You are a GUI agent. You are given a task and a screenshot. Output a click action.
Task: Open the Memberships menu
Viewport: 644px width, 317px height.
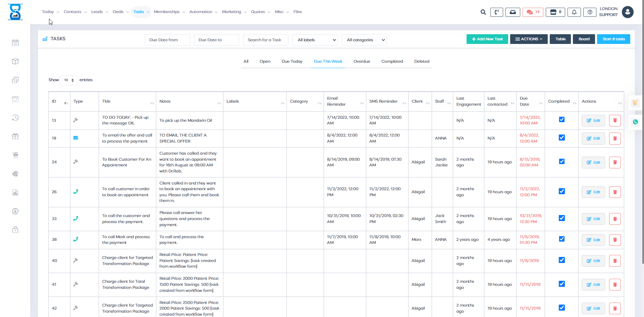click(167, 11)
